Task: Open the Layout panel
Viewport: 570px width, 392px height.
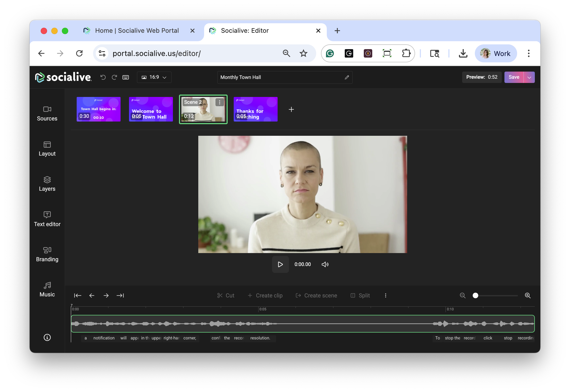Action: [x=47, y=149]
